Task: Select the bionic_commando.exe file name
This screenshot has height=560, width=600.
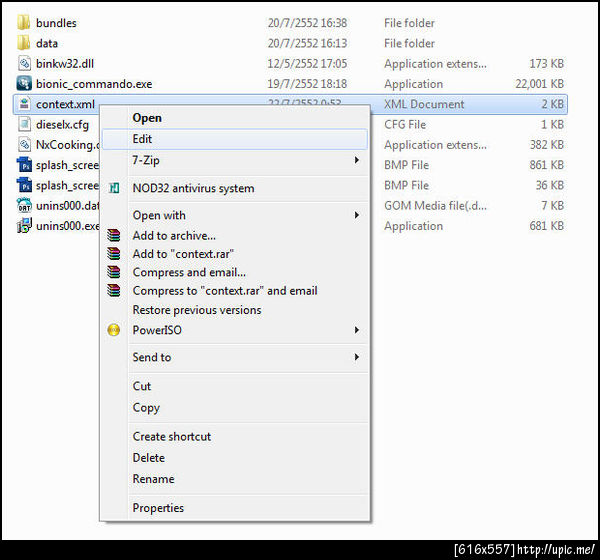Action: pyautogui.click(x=94, y=84)
